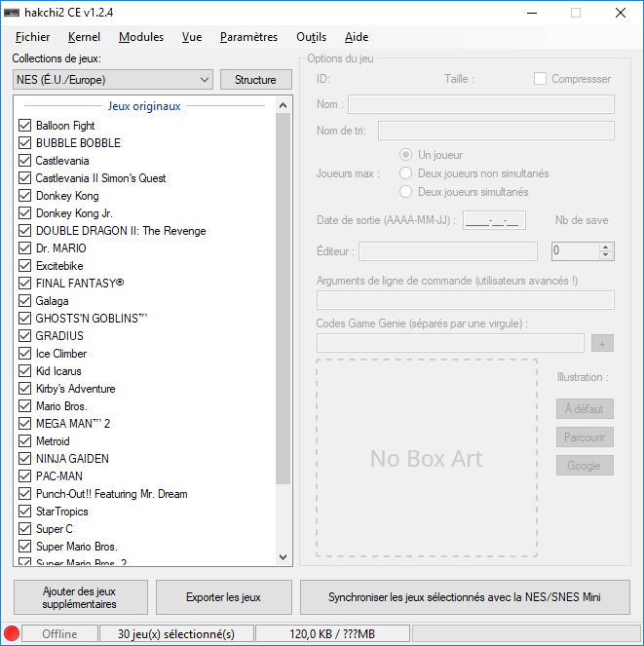This screenshot has height=646, width=644.
Task: Toggle the Donkey Kong Jr. checkbox
Action: 24,213
